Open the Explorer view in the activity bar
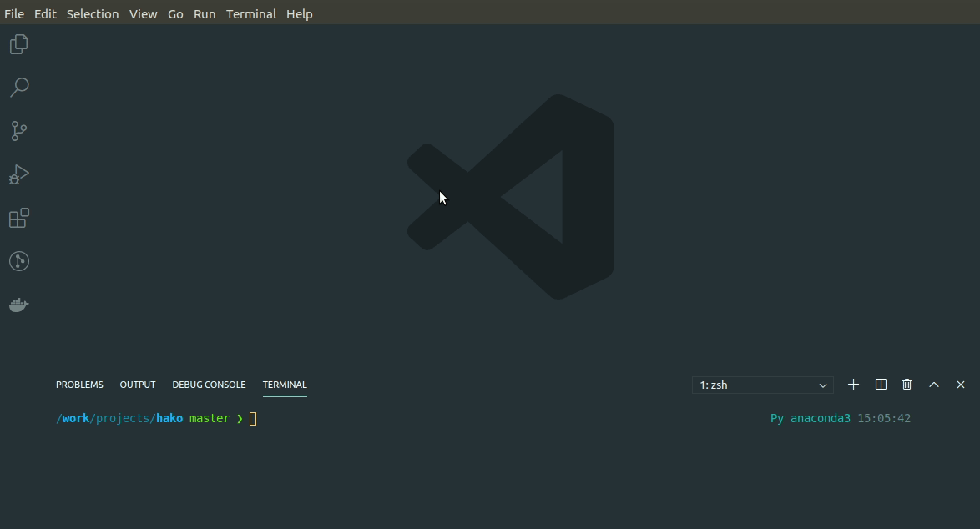The image size is (980, 529). point(18,44)
